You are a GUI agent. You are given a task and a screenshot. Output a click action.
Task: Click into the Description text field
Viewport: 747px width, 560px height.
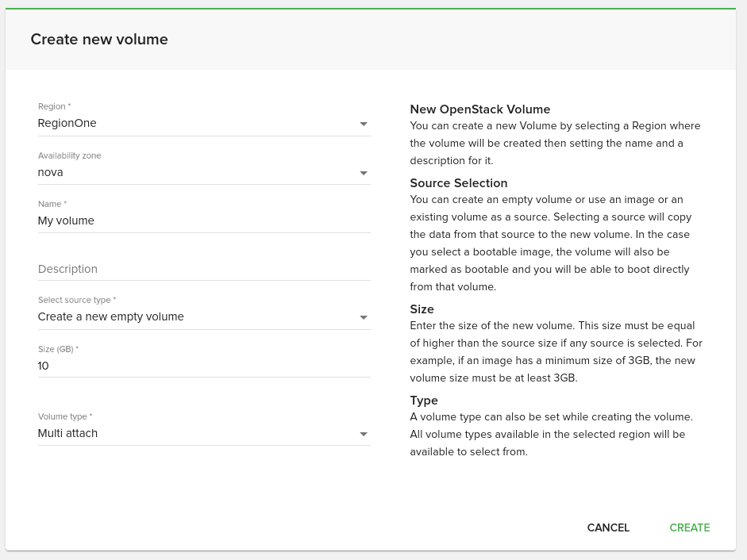pos(204,269)
